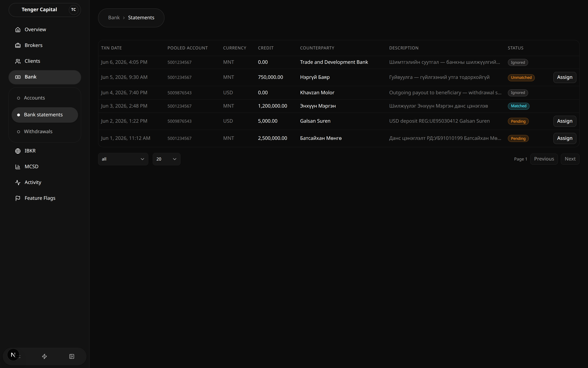Go to the Next page
Image resolution: width=588 pixels, height=368 pixels.
570,159
